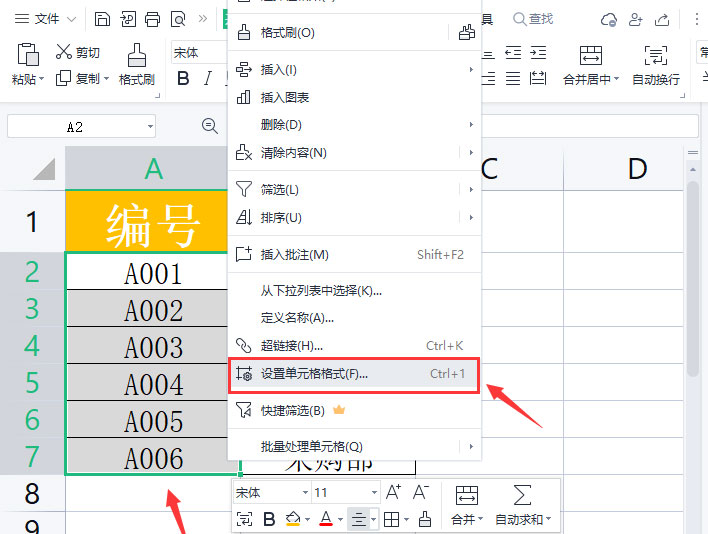Expand the 合并居中 dropdown arrow
The image size is (708, 534).
tap(616, 79)
